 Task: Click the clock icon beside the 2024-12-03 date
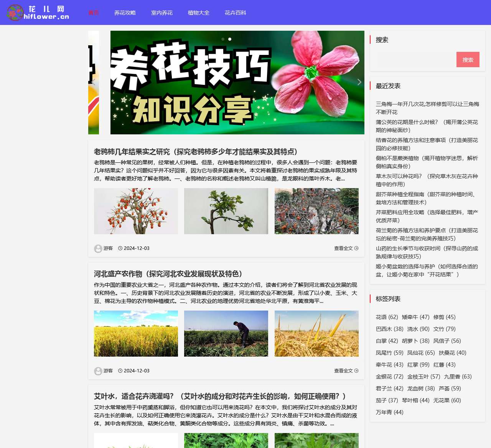tap(120, 248)
